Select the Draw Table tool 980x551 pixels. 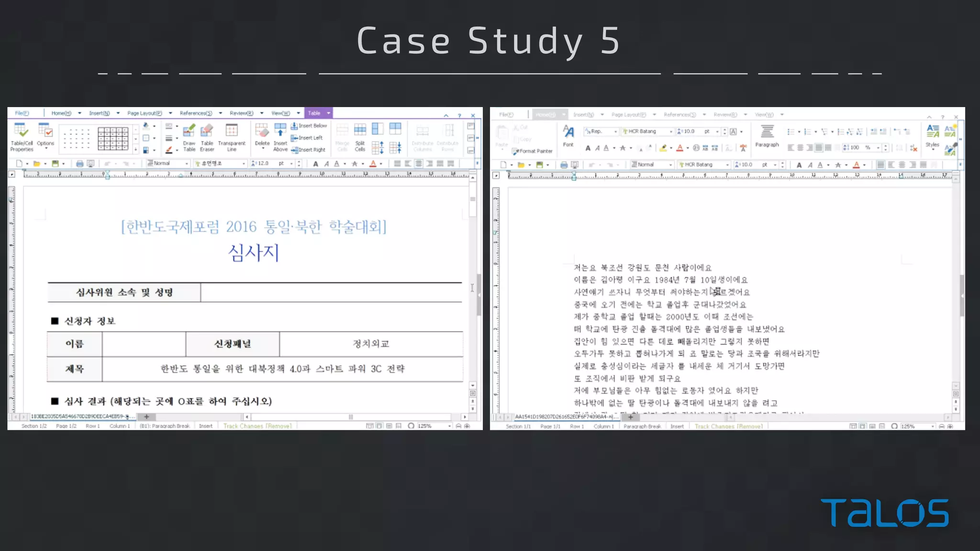pyautogui.click(x=189, y=137)
